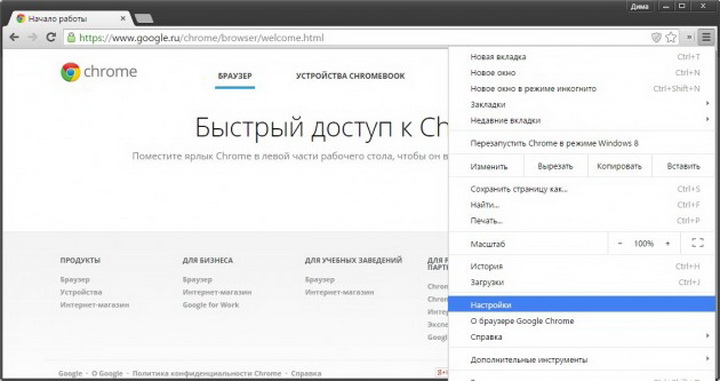The height and width of the screenshot is (381, 720).
Task: Choose Новое окно menu entry
Action: click(x=581, y=73)
